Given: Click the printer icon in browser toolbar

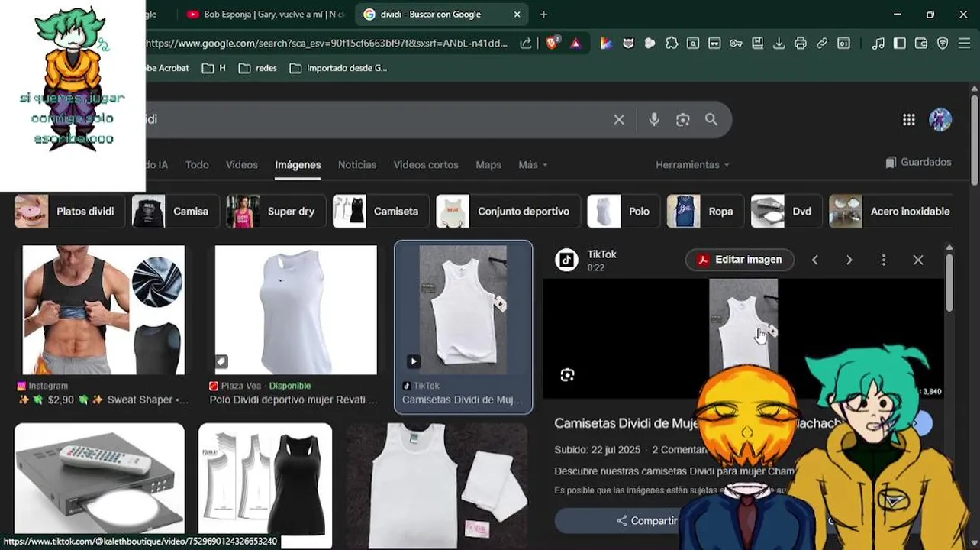Looking at the screenshot, I should click(x=800, y=44).
